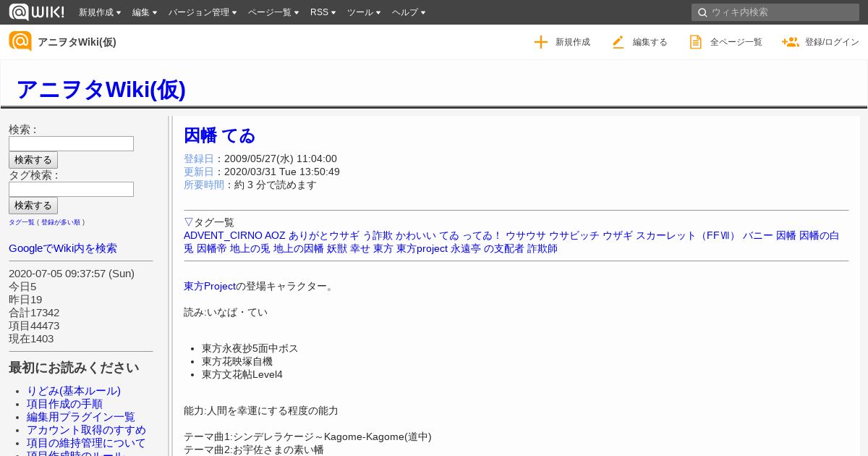The width and height of the screenshot is (868, 456).
Task: Open りどみ(基本ルール) link
Action: point(74,391)
